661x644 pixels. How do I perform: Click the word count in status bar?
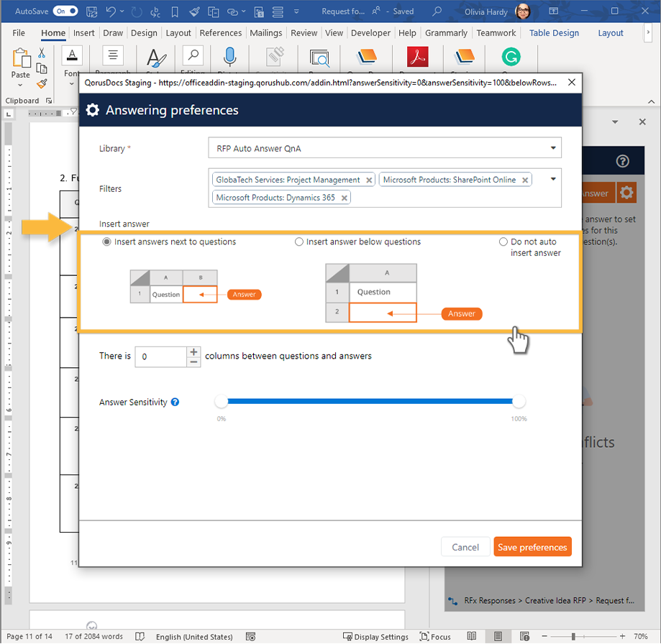coord(94,636)
